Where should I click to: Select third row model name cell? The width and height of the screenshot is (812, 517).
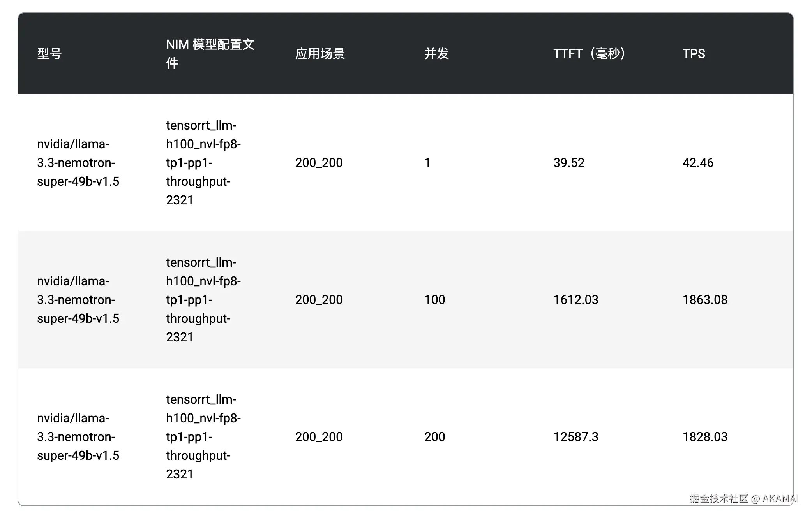click(x=78, y=437)
